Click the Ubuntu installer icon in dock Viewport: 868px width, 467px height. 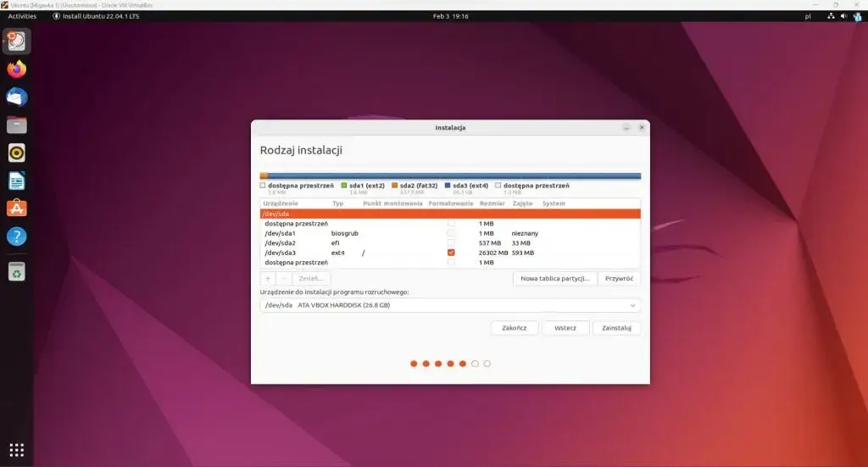[17, 41]
